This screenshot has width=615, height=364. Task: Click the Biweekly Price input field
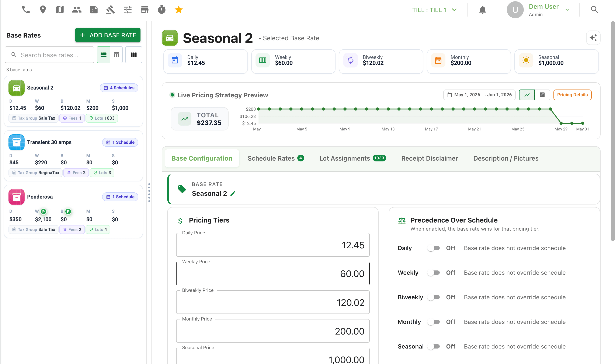(x=273, y=302)
